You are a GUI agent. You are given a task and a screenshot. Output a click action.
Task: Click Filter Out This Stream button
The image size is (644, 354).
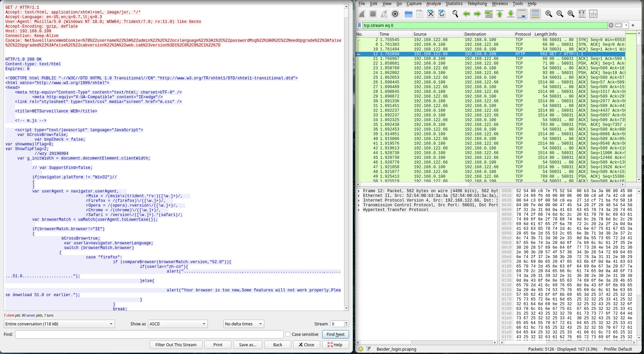(176, 345)
